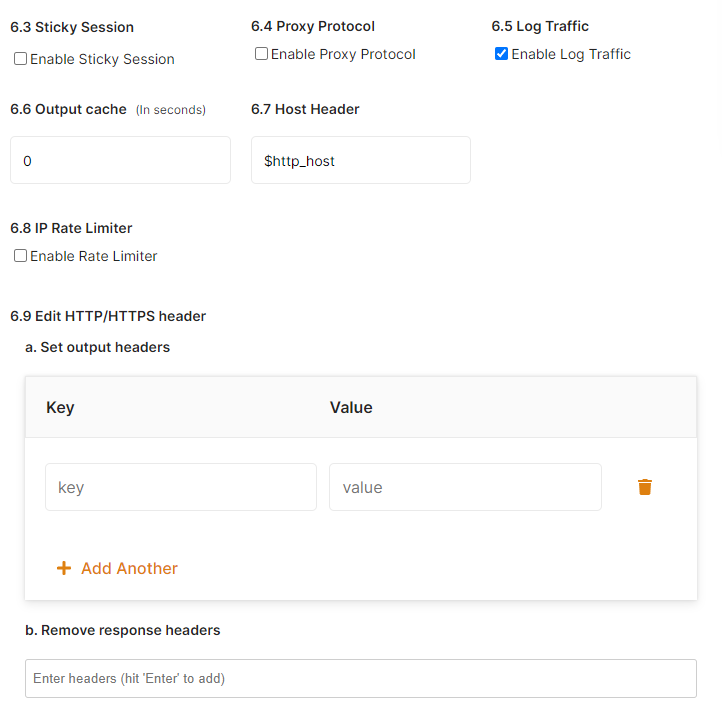Click the Remove response headers entry box
Image resolution: width=722 pixels, height=721 pixels.
(x=360, y=678)
